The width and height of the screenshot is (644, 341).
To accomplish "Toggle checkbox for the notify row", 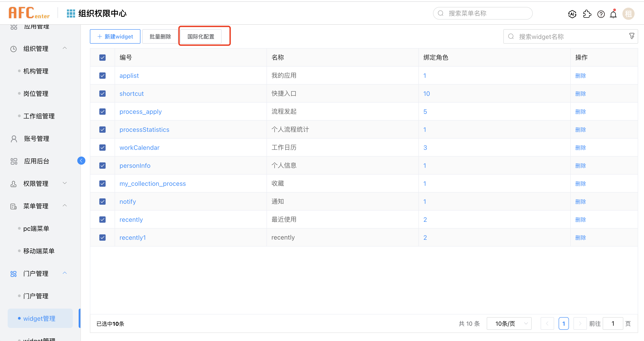I will coord(102,202).
